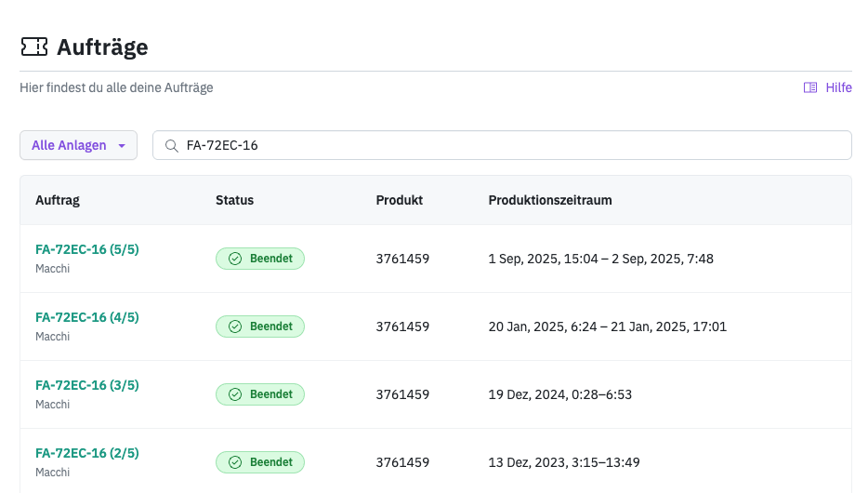Click the Produktionszeitraum column header
The width and height of the screenshot is (868, 493).
tap(549, 200)
